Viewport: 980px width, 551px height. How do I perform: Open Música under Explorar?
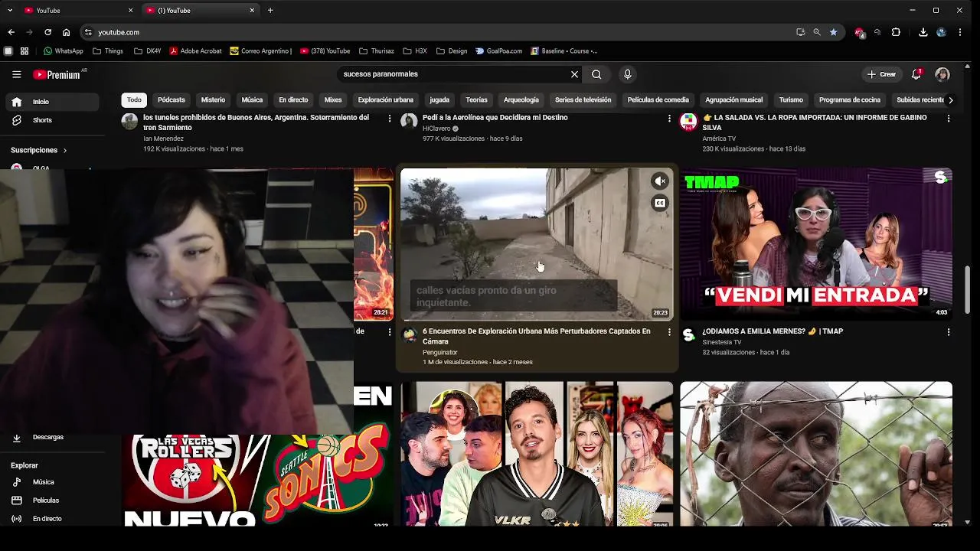52,482
